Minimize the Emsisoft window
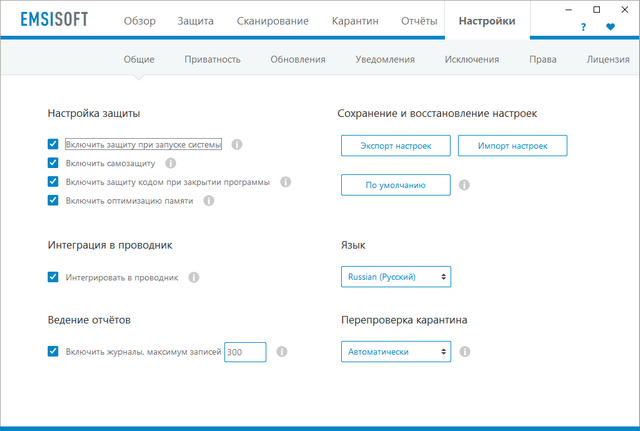This screenshot has width=640, height=431. point(569,10)
